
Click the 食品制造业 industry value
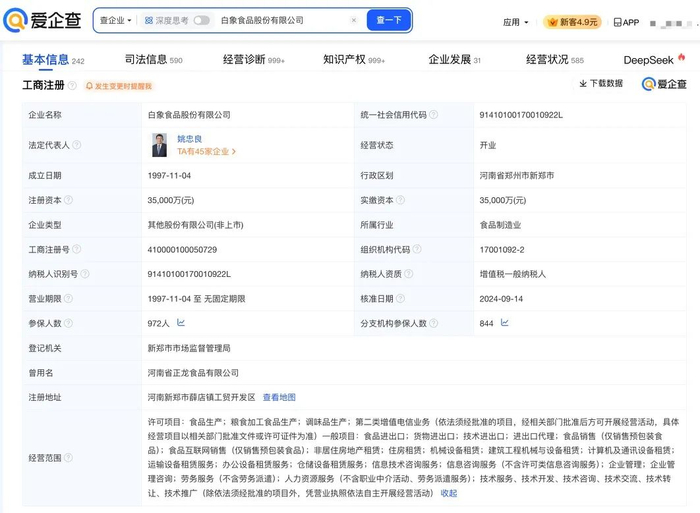pos(500,225)
